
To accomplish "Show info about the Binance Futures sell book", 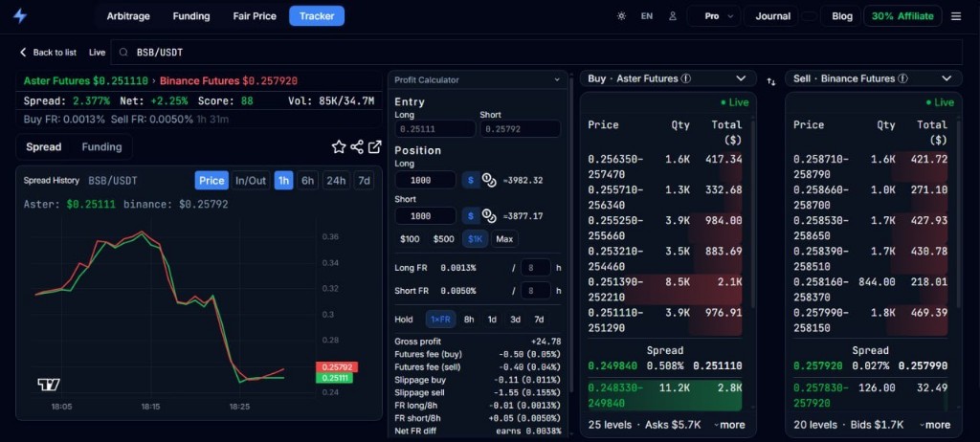I will 902,78.
